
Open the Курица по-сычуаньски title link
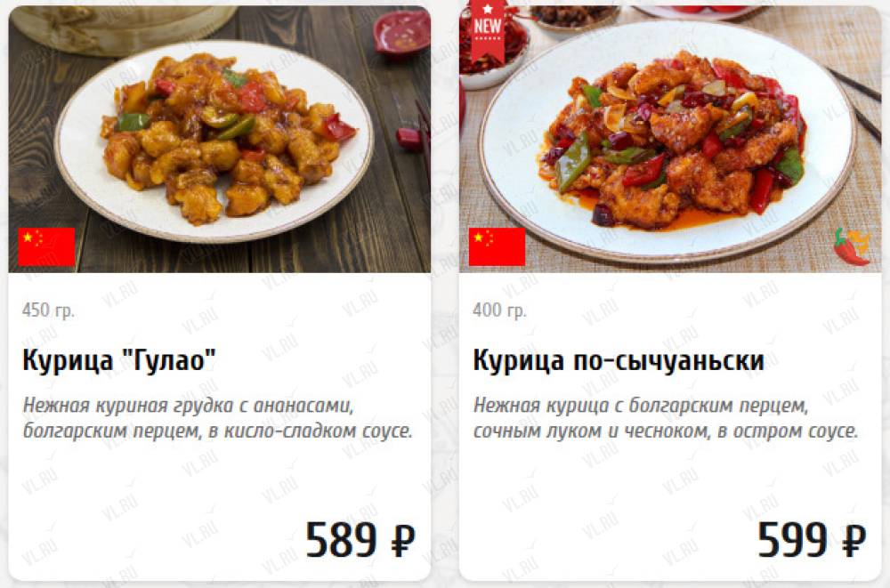click(x=619, y=360)
